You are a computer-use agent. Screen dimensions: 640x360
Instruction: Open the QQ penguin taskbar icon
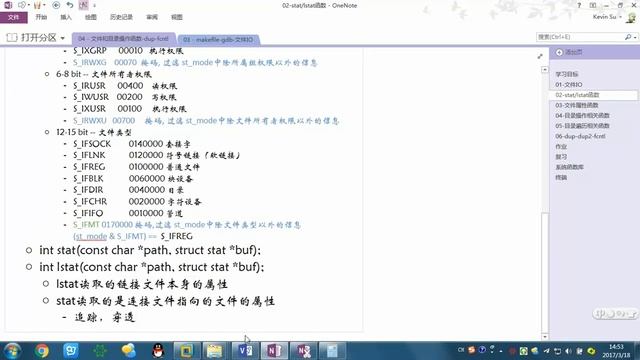point(158,351)
